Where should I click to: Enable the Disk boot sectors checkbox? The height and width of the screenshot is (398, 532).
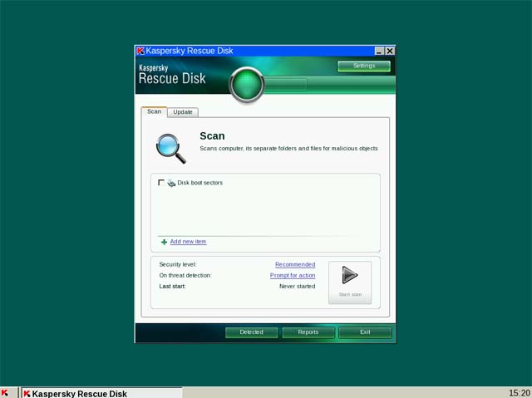tap(161, 183)
